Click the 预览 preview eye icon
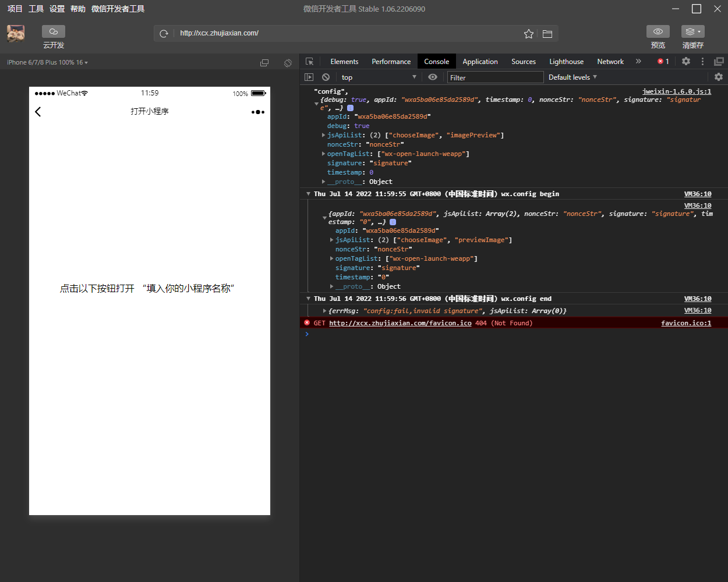The width and height of the screenshot is (728, 582). 658,31
